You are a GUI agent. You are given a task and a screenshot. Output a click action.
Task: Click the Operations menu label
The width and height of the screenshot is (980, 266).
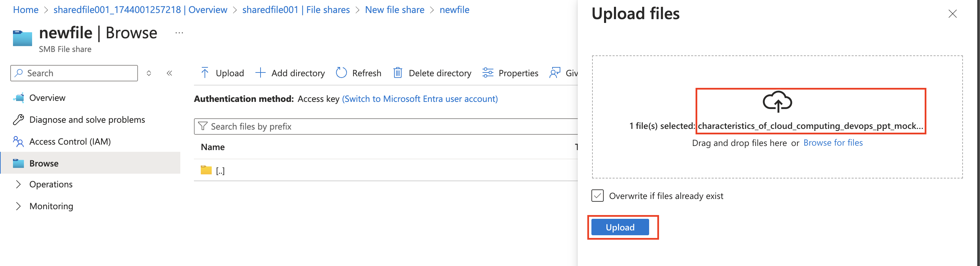(x=51, y=184)
